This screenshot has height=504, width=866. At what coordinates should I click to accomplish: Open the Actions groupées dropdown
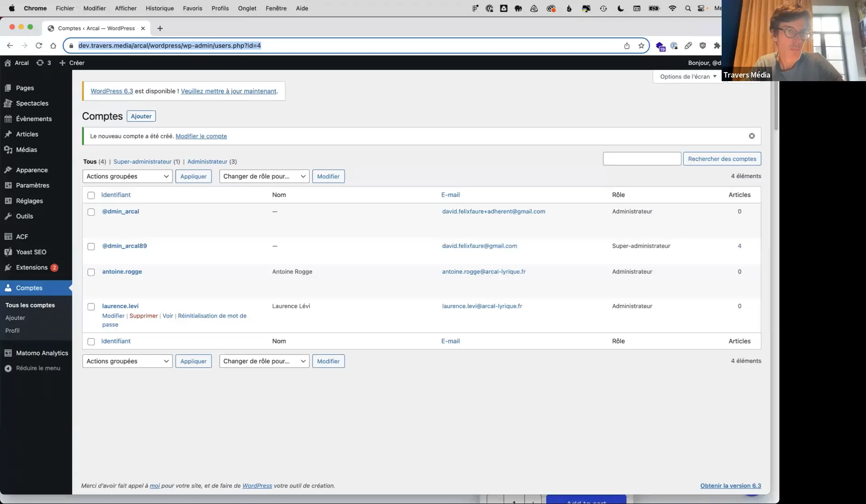(127, 176)
